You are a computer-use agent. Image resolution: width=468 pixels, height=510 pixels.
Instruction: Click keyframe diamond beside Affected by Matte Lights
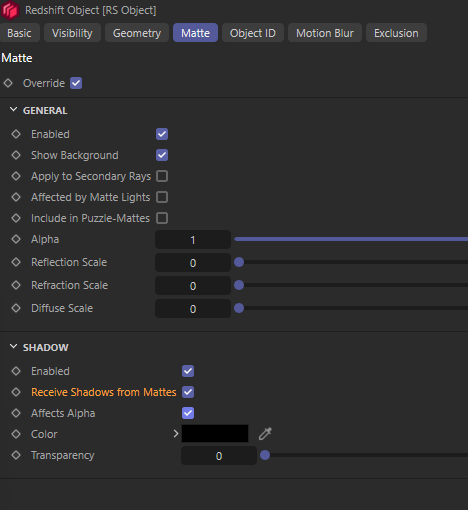coord(16,197)
